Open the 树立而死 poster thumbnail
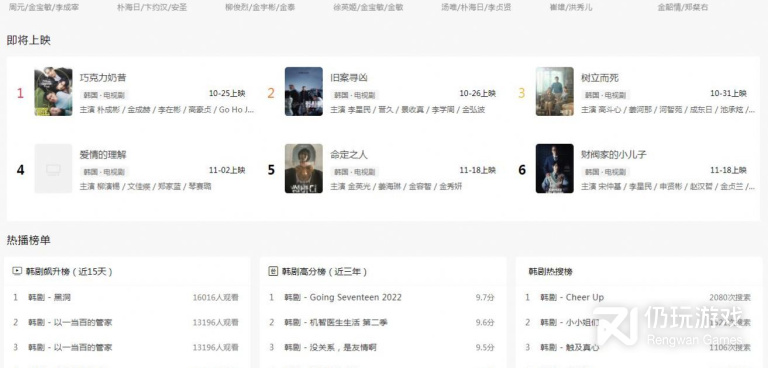 click(x=554, y=92)
